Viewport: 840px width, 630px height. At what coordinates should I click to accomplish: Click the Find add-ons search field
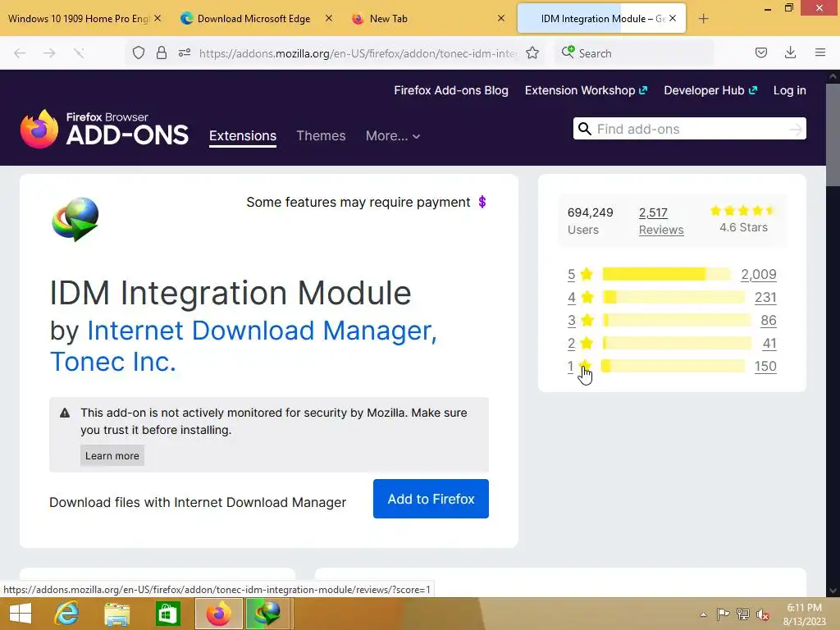689,129
